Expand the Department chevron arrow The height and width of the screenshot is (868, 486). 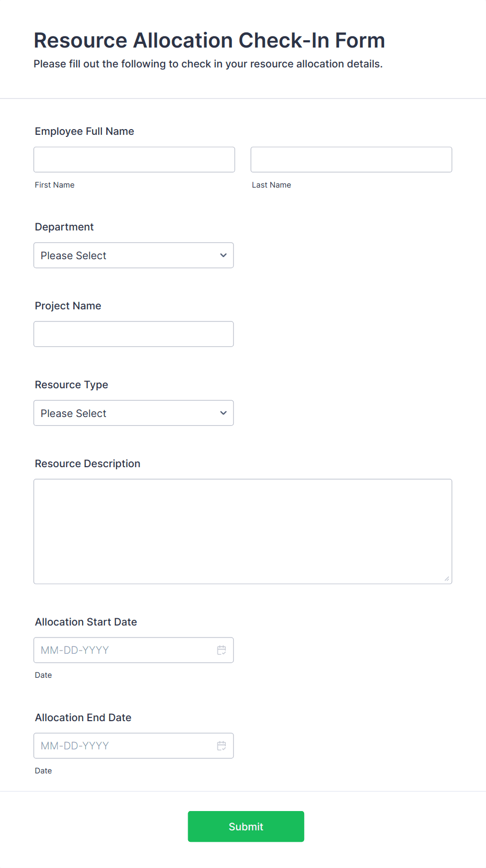[223, 256]
